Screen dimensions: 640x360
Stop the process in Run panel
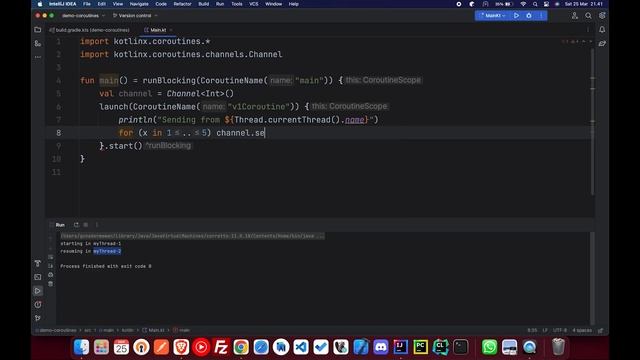86,225
